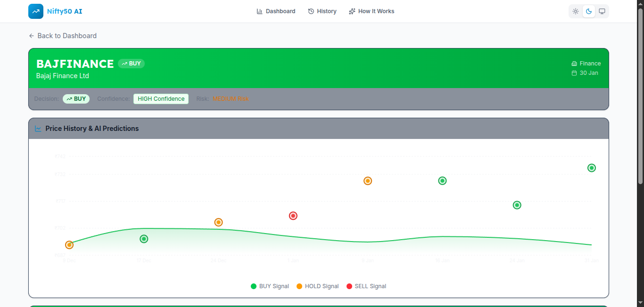644x307 pixels.
Task: Click the Decision BUY pill
Action: click(76, 99)
